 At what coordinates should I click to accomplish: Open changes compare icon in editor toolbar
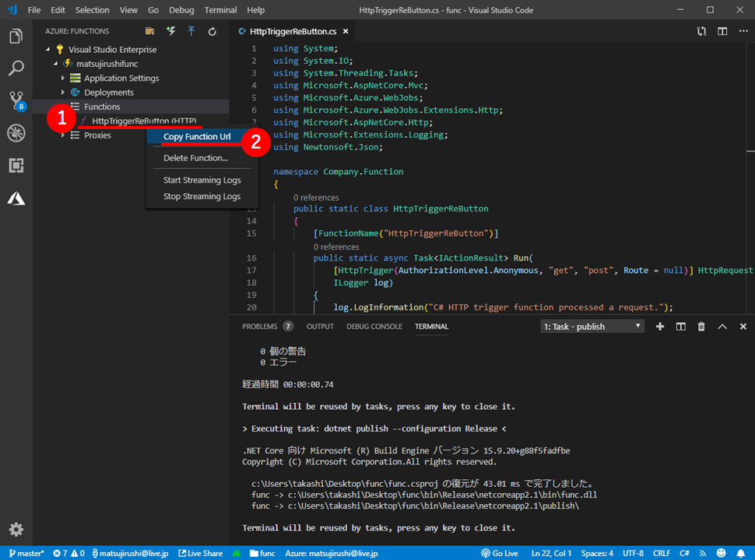click(701, 31)
